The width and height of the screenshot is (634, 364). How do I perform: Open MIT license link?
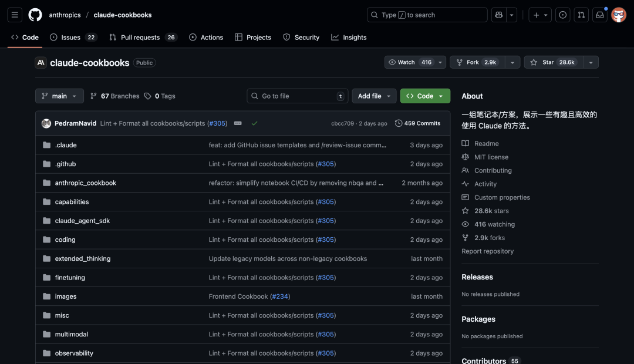tap(485, 157)
